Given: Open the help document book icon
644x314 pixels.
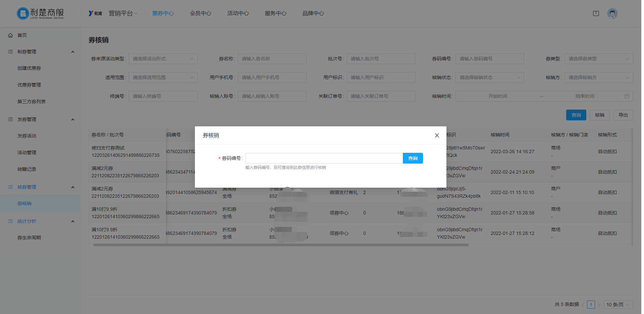Looking at the screenshot, I should [x=596, y=13].
